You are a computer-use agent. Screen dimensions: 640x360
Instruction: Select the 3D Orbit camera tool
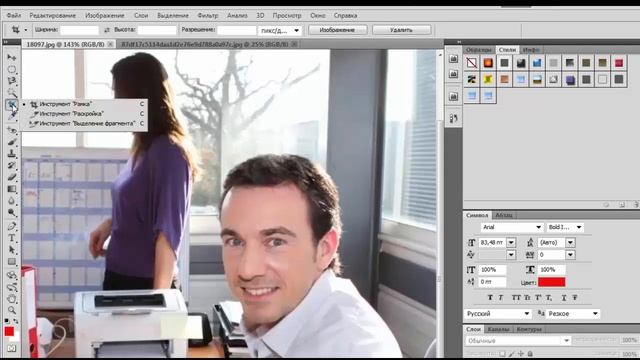point(11,287)
